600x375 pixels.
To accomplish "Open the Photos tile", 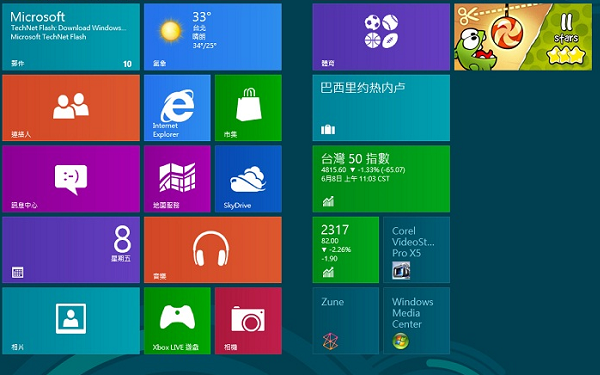I will click(x=71, y=321).
